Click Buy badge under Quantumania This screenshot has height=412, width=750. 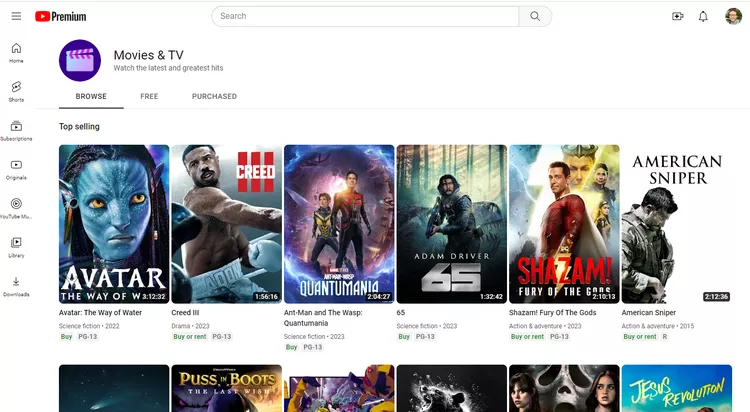[x=292, y=347]
